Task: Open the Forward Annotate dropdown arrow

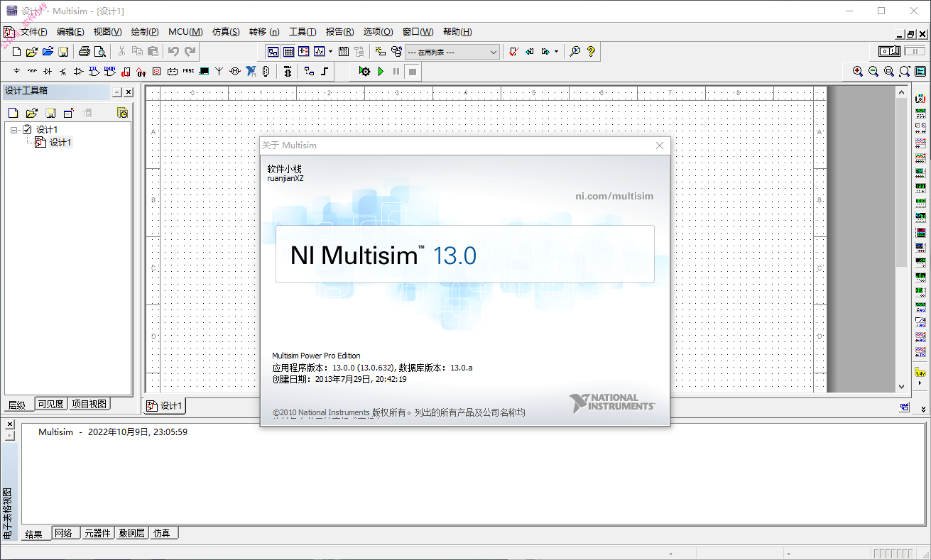Action: pos(556,52)
